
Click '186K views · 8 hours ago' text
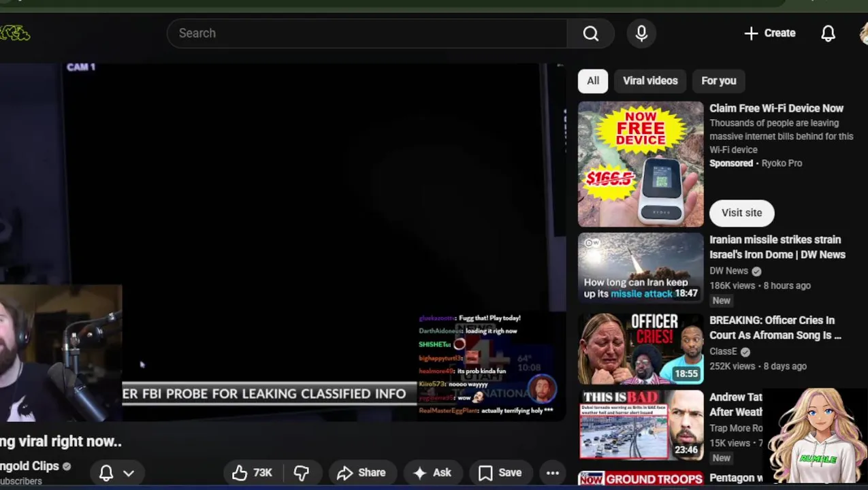(760, 286)
